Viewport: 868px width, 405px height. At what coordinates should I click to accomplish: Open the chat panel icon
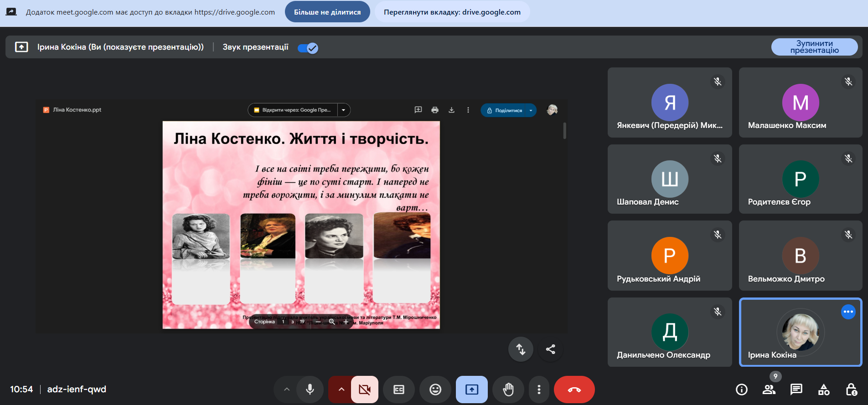pyautogui.click(x=796, y=390)
